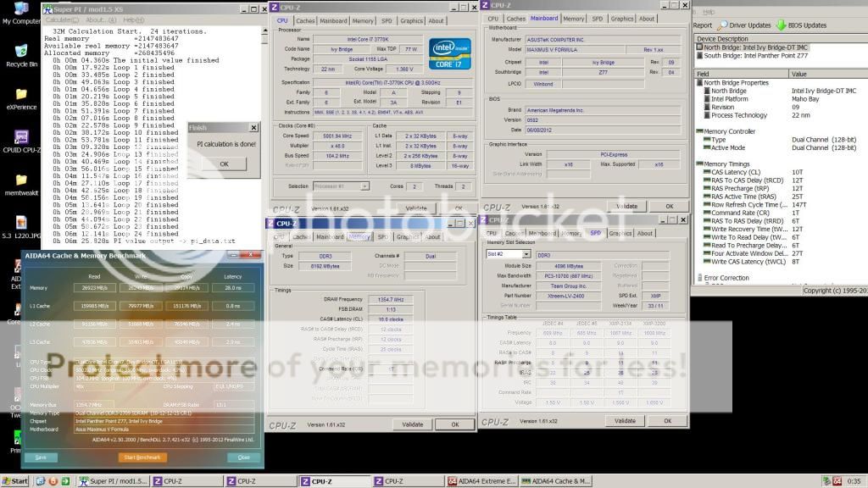
Task: Click the North Bridge row chip icon
Action: click(699, 47)
